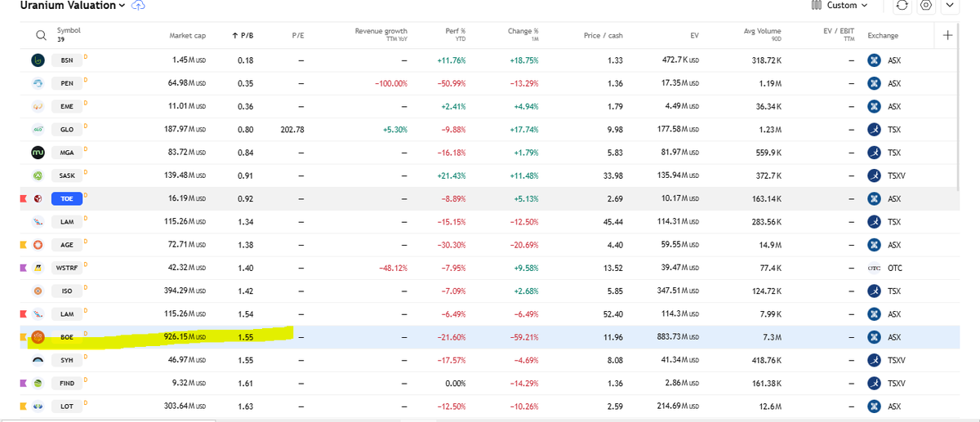Toggle the purple flag on the WSTRF row
Image resolution: width=980 pixels, height=422 pixels.
(x=24, y=268)
